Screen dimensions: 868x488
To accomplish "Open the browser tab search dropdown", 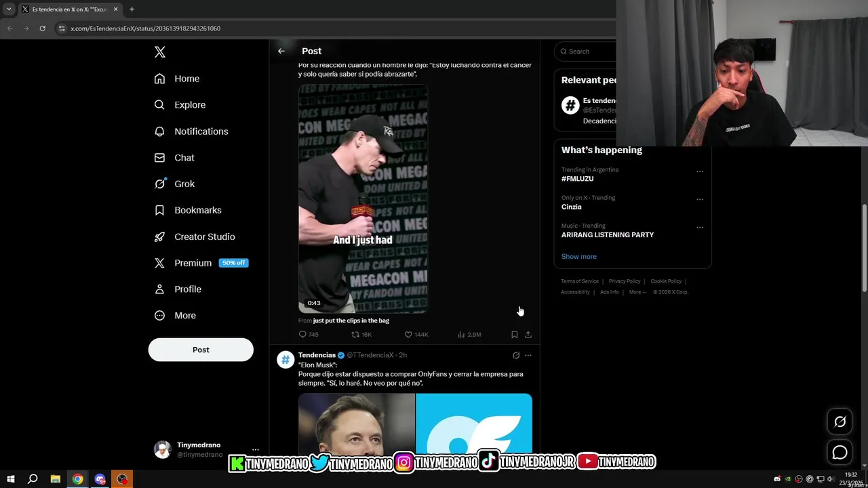I will tap(9, 9).
